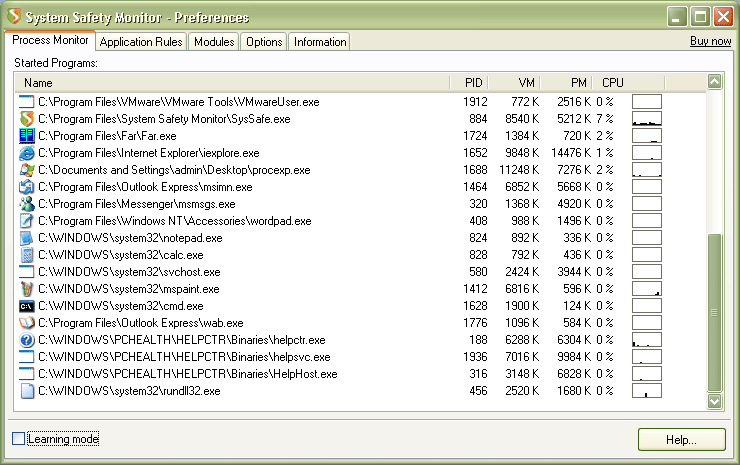This screenshot has width=740, height=465.
Task: Click the scrollbar down arrow
Action: 715,401
